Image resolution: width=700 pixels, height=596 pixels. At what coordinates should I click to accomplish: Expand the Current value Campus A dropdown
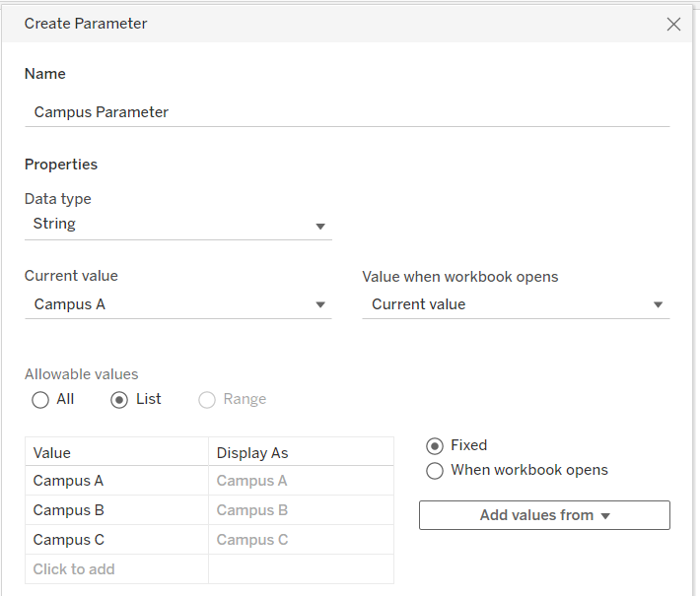click(x=178, y=304)
